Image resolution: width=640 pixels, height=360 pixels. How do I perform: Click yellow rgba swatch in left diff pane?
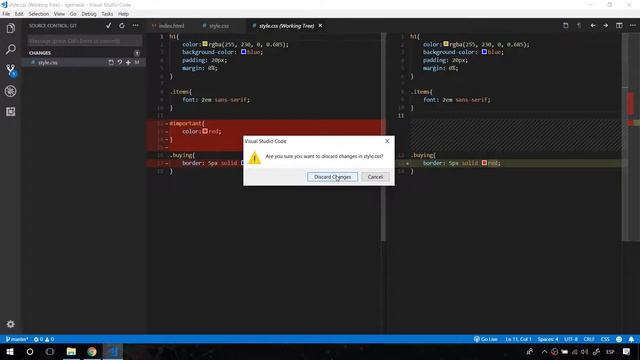point(205,44)
